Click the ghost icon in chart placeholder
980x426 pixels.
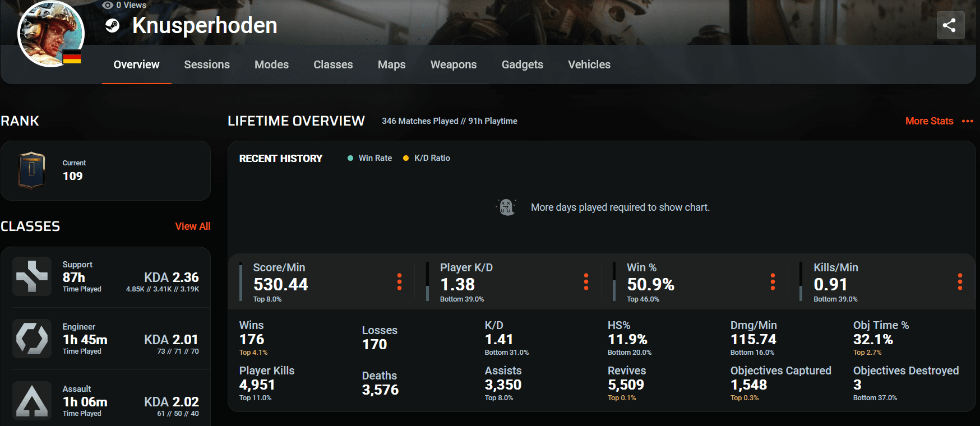(x=507, y=207)
